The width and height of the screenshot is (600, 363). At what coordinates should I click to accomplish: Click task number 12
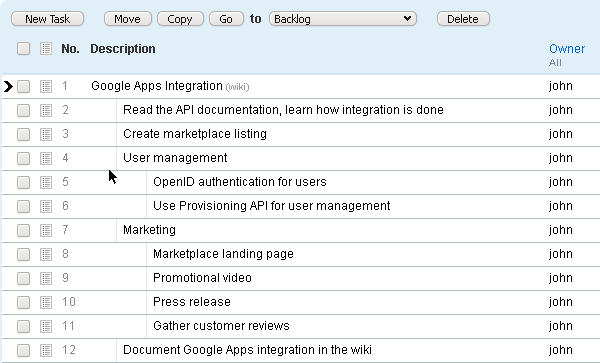(69, 350)
